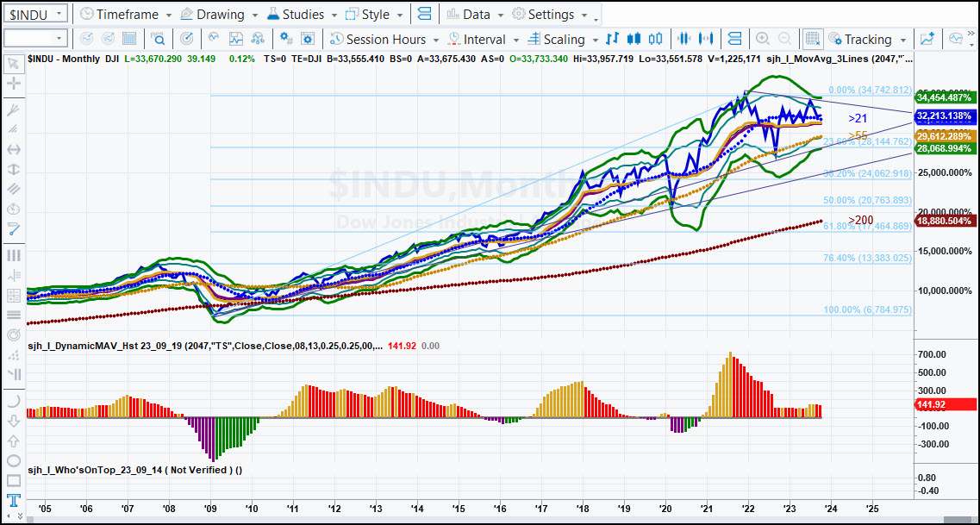Select the rectangle drawing tool
Image resolution: width=980 pixels, height=525 pixels.
pos(13,481)
